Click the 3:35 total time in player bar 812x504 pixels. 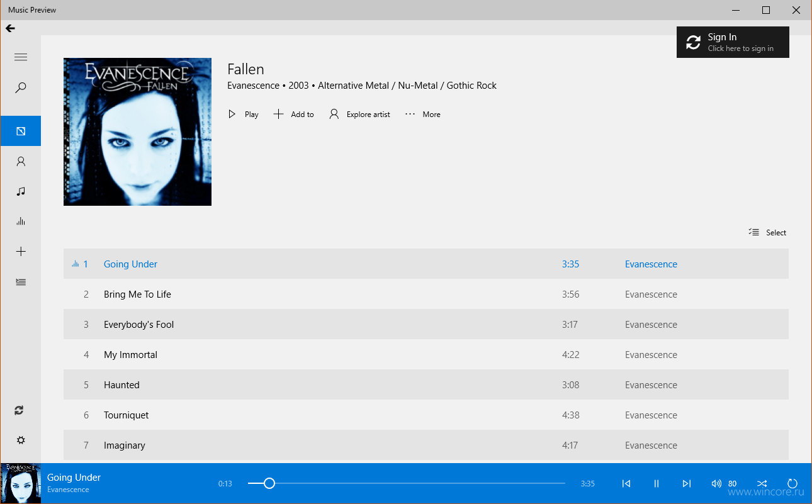click(588, 484)
